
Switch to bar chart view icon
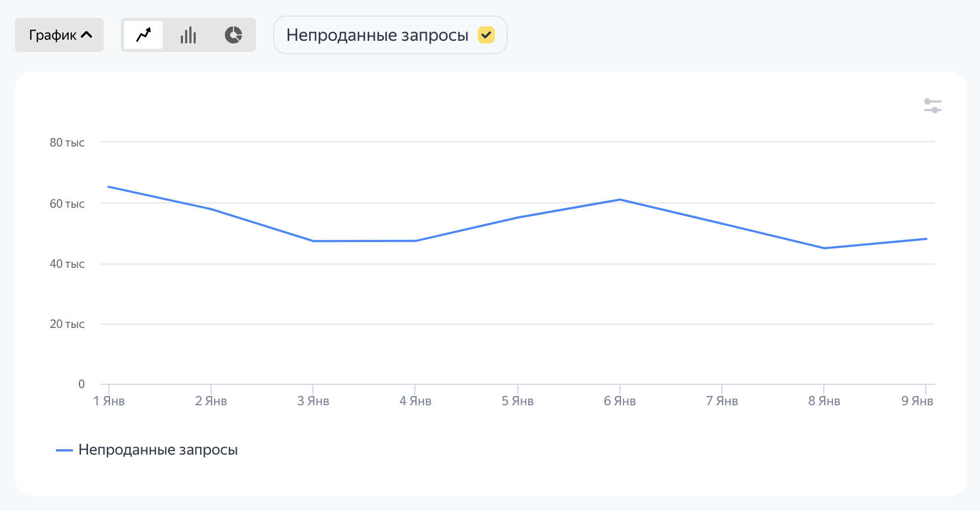[x=188, y=35]
